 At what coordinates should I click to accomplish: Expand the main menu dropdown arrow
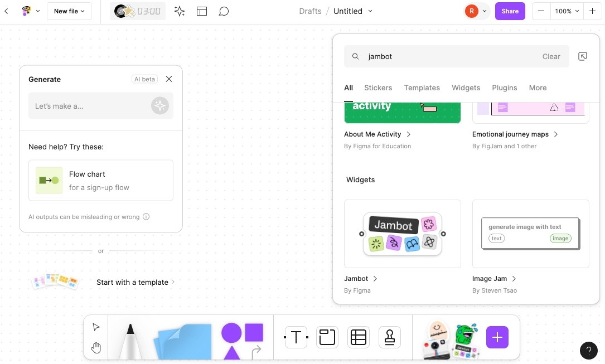[38, 11]
